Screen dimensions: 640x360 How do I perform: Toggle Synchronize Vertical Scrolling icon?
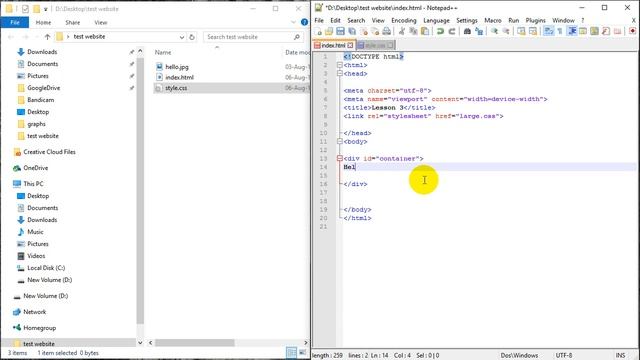(x=521, y=31)
